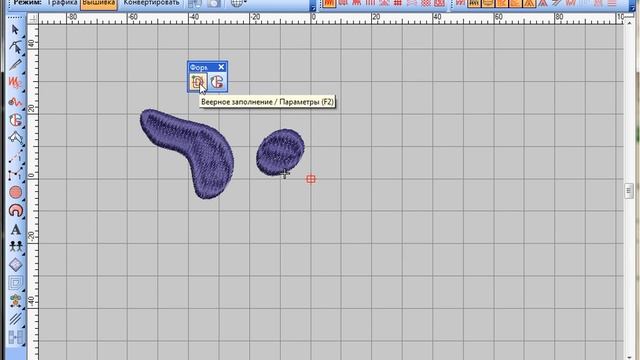Viewport: 640px width, 360px height.
Task: Close the floating Фора toolbar
Action: [221, 67]
